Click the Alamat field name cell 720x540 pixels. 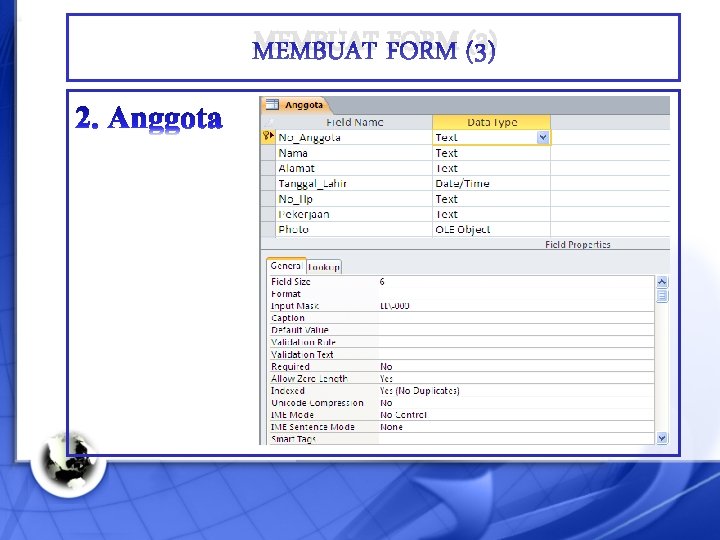click(x=354, y=168)
